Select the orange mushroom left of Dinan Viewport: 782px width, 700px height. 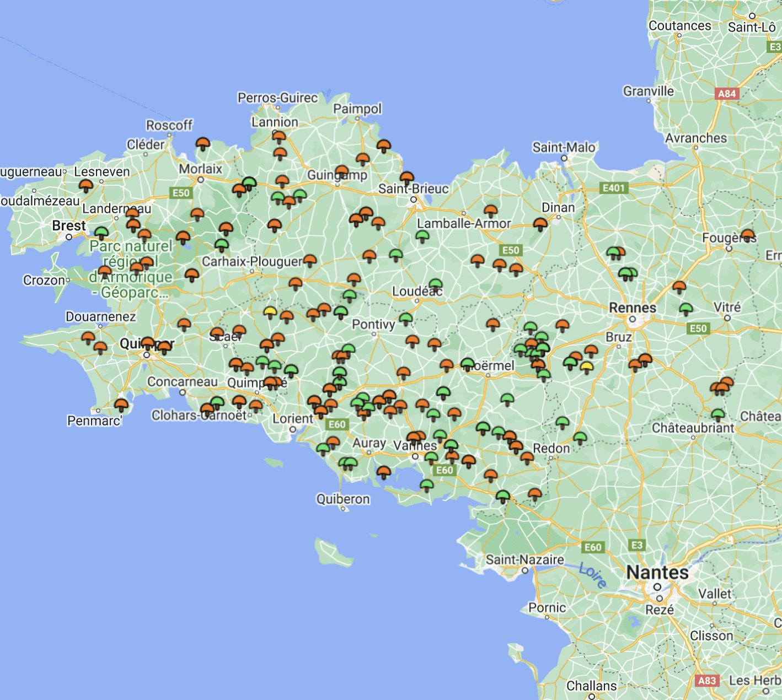pos(540,224)
